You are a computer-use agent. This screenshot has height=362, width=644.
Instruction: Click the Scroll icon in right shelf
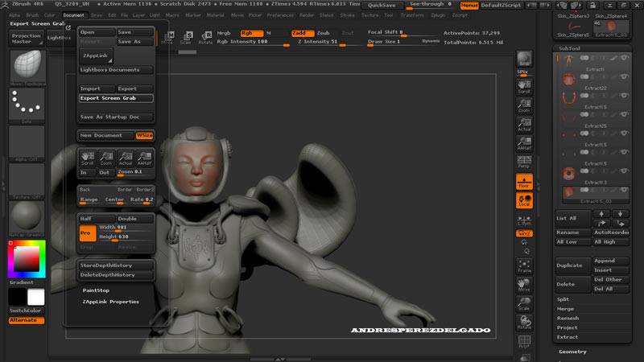click(x=524, y=87)
